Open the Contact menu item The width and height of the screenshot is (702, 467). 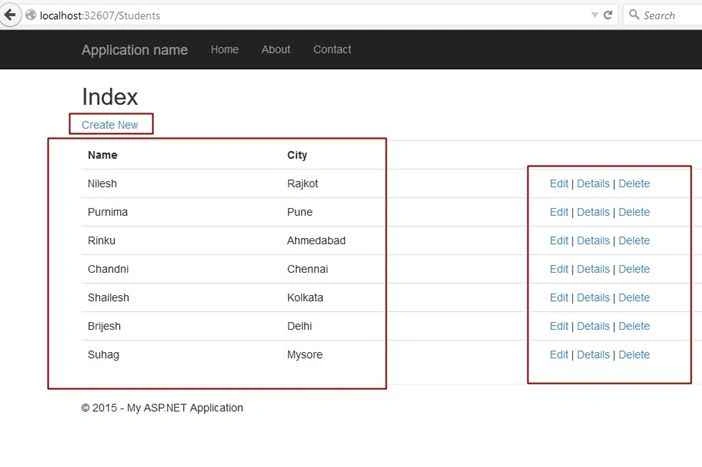332,49
